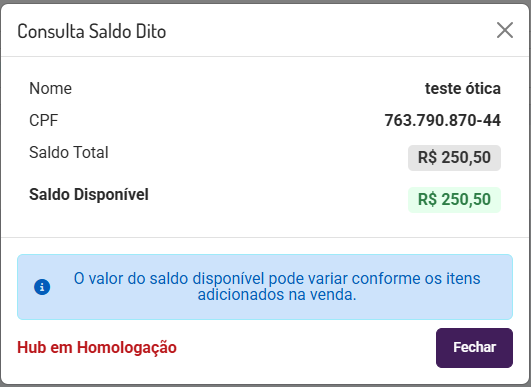Click the green Saldo Disponível amount badge
Screen dimensions: 531x387
coord(454,200)
